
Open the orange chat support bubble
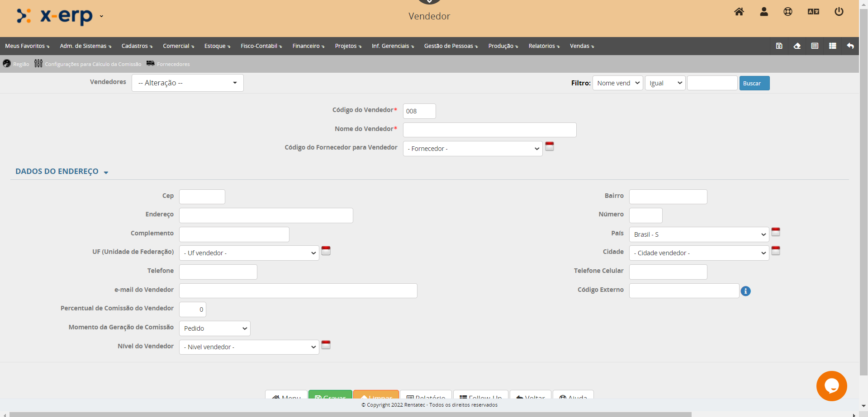pos(831,386)
